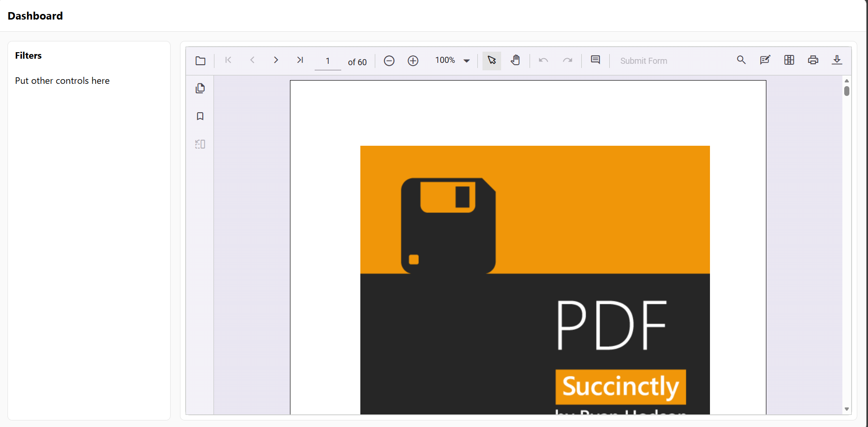The width and height of the screenshot is (868, 427).
Task: Click the Submit Form button
Action: [x=644, y=61]
